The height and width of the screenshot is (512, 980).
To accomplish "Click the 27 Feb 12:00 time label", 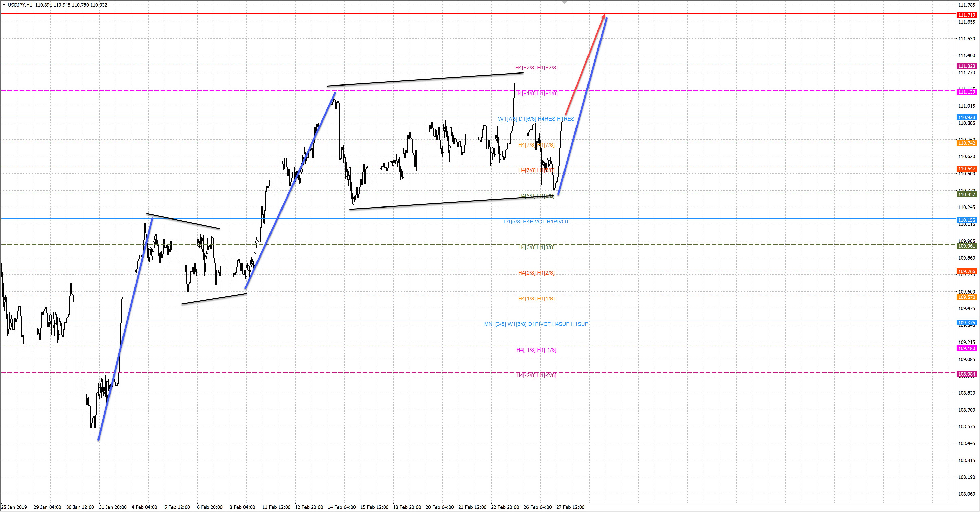I will (x=570, y=507).
